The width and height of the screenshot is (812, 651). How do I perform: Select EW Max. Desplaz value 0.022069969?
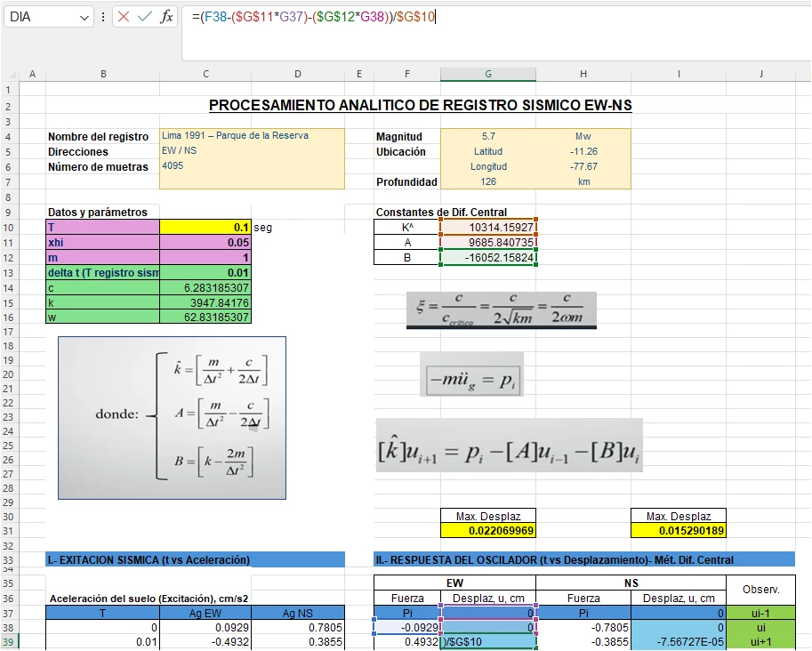tap(487, 530)
